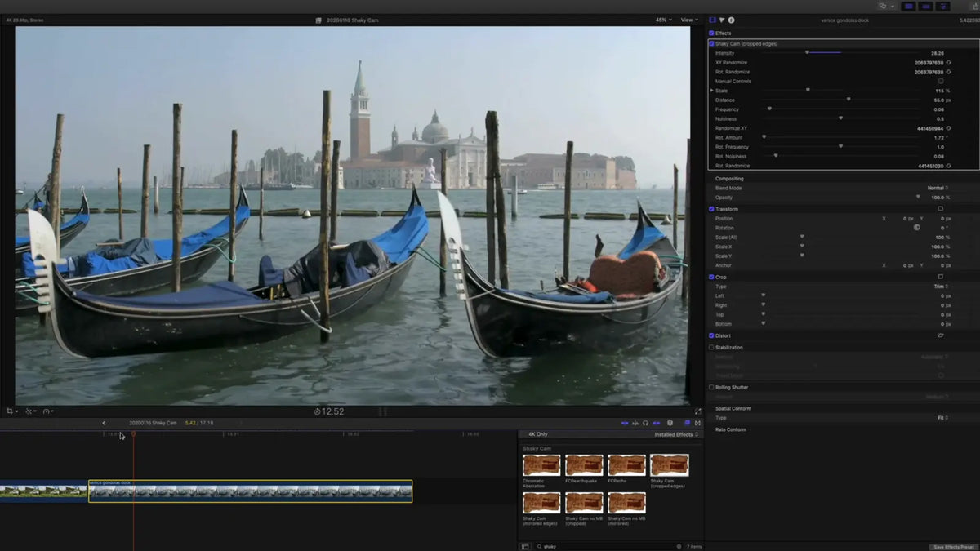Open the Installed Effects dropdown
980x551 pixels.
coord(677,434)
